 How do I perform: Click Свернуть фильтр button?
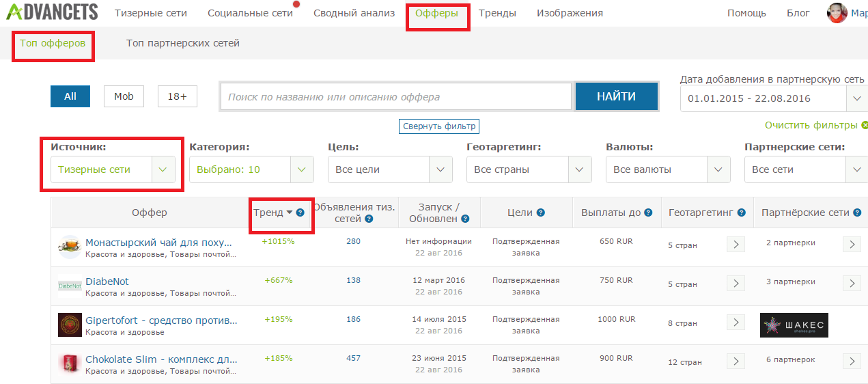click(x=438, y=126)
